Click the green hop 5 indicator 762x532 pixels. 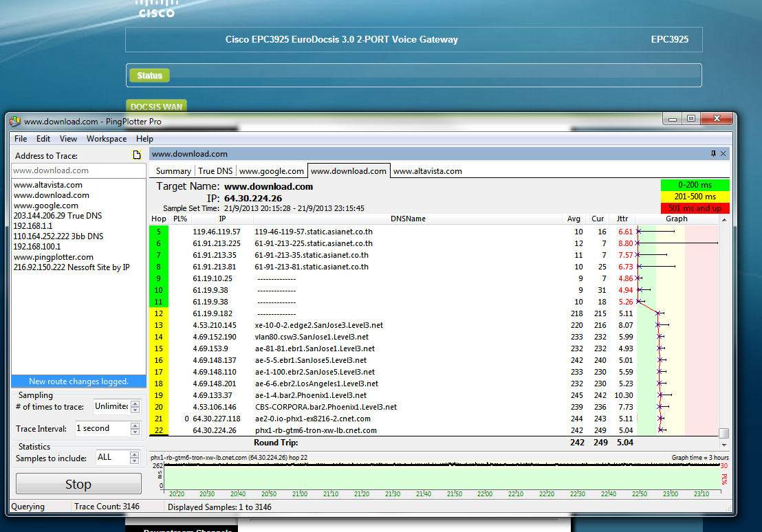158,232
